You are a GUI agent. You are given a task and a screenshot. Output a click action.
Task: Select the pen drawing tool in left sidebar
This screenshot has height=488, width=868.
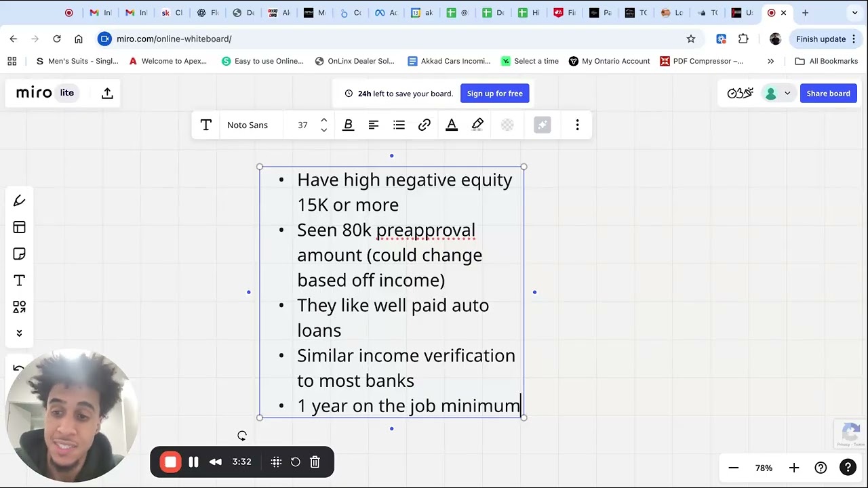19,201
